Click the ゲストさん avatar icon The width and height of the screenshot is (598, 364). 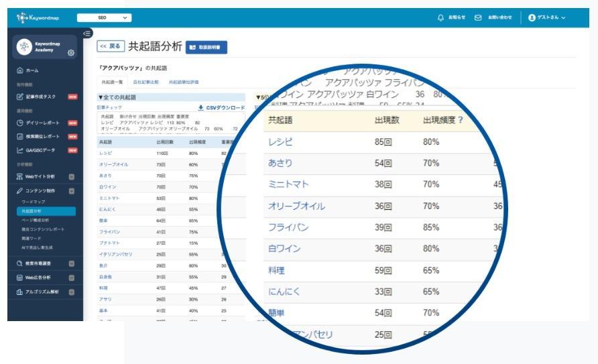coord(532,17)
